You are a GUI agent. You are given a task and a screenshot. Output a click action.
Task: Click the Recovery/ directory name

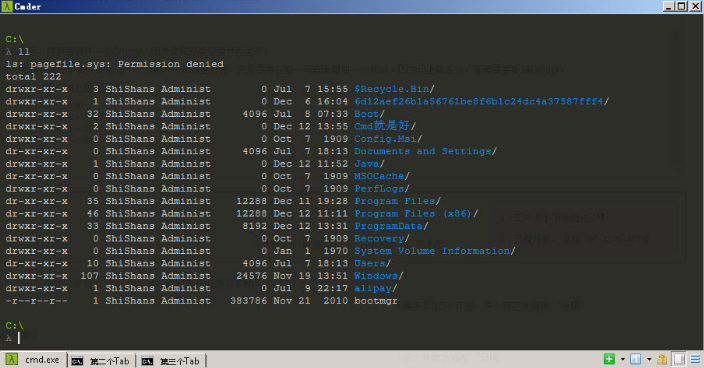click(x=382, y=238)
